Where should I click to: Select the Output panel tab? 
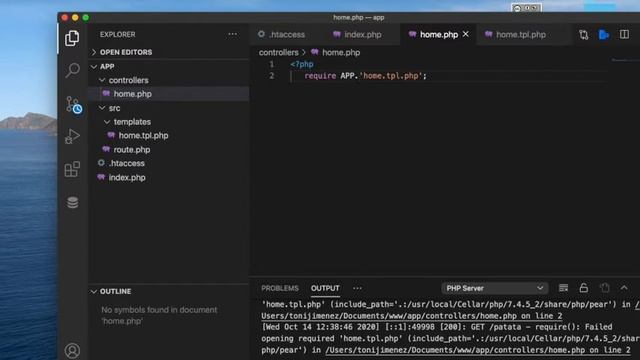(325, 288)
